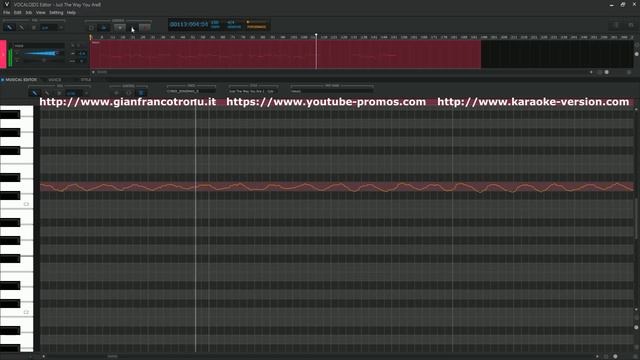
Task: Select the line tool in top toolbar
Action: 21,27
